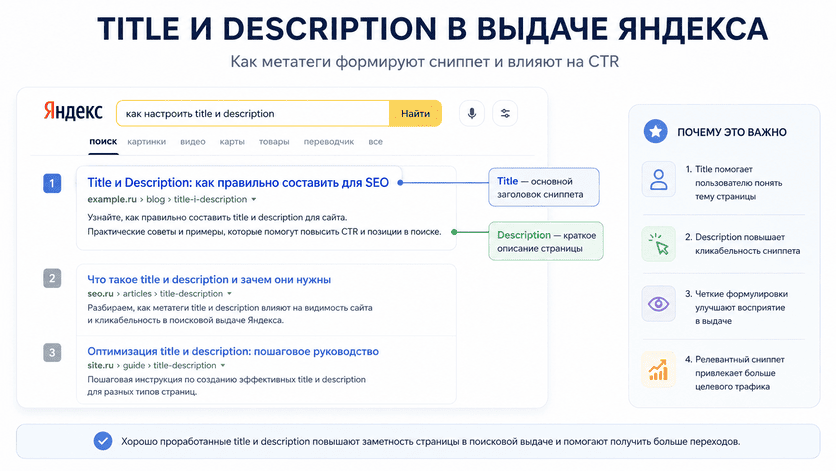
Task: Click the seo.ru breadcrumb URL
Action: (155, 294)
